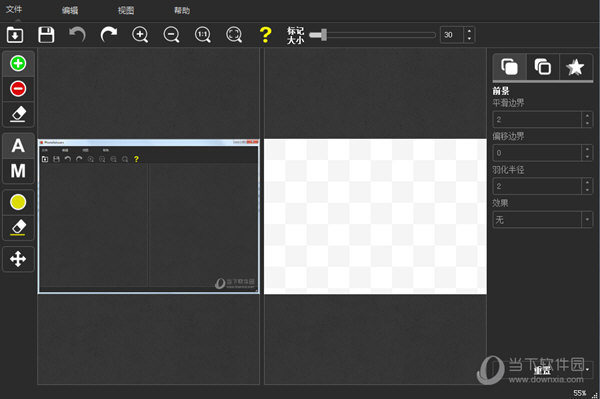The width and height of the screenshot is (600, 399).
Task: Click the save floppy disk icon
Action: point(46,35)
